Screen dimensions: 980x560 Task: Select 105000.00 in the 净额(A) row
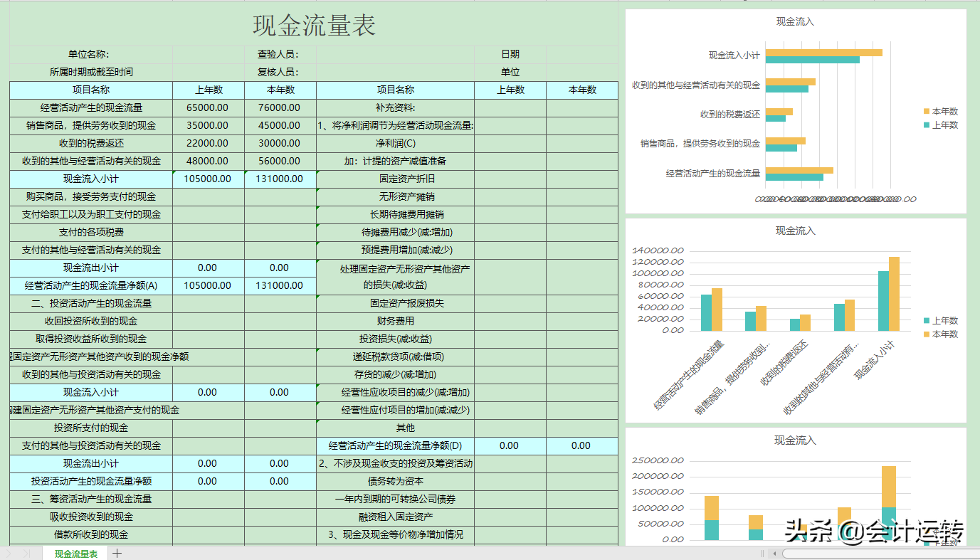208,285
